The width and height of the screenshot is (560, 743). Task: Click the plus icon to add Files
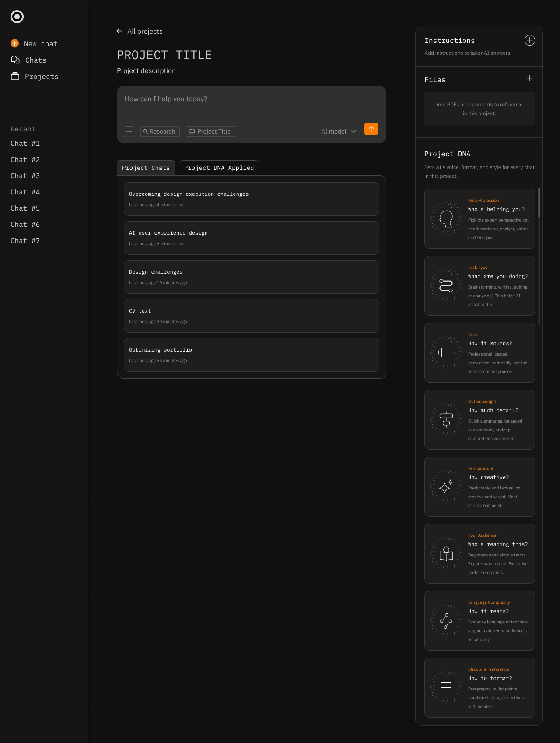pos(529,79)
